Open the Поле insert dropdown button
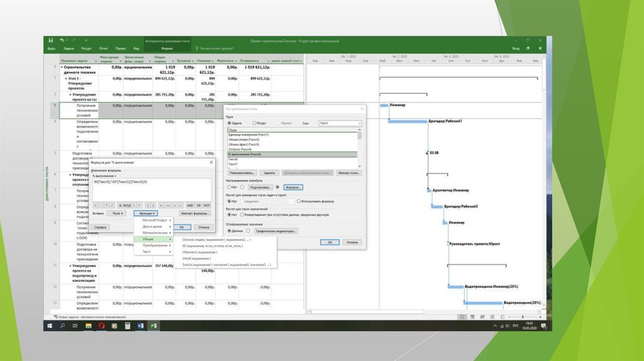This screenshot has width=644, height=361. pyautogui.click(x=116, y=213)
